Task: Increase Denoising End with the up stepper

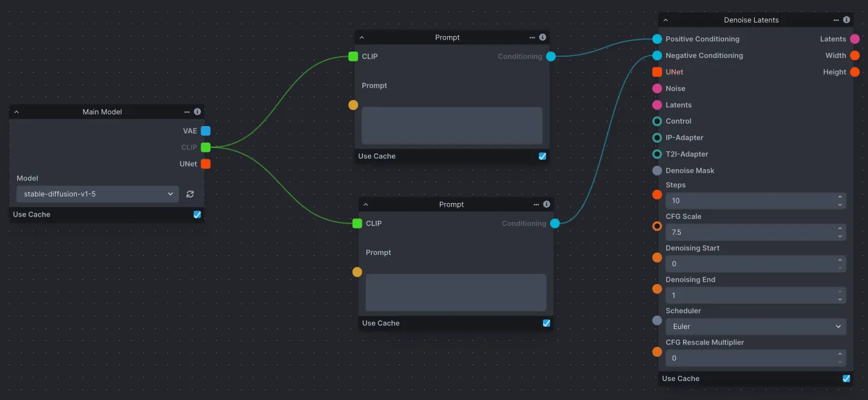Action: coord(840,292)
